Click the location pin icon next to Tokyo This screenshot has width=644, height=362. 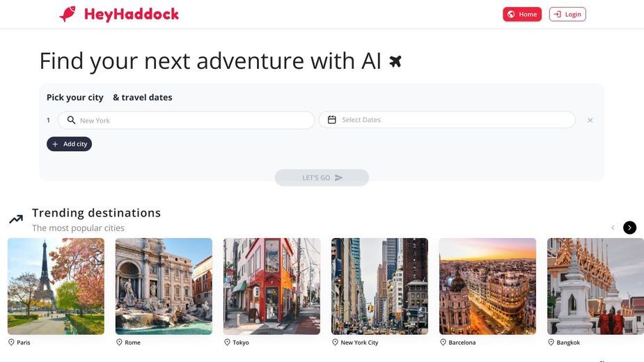227,343
